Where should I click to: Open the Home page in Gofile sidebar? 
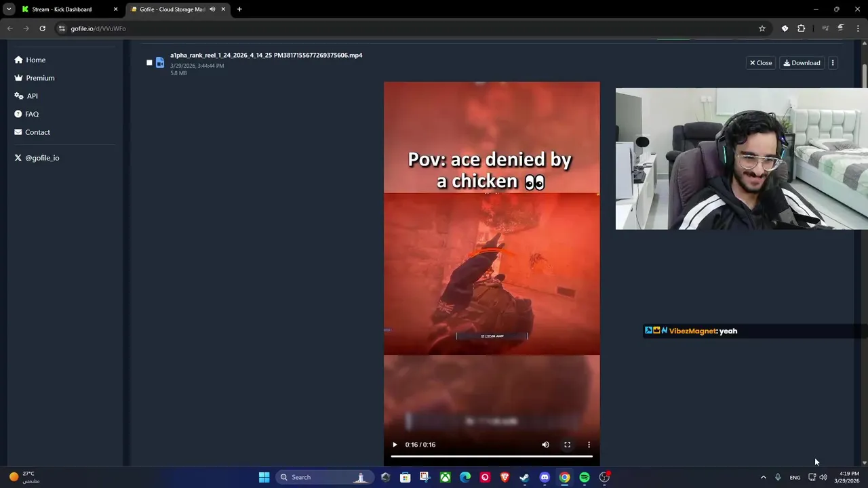tap(30, 60)
